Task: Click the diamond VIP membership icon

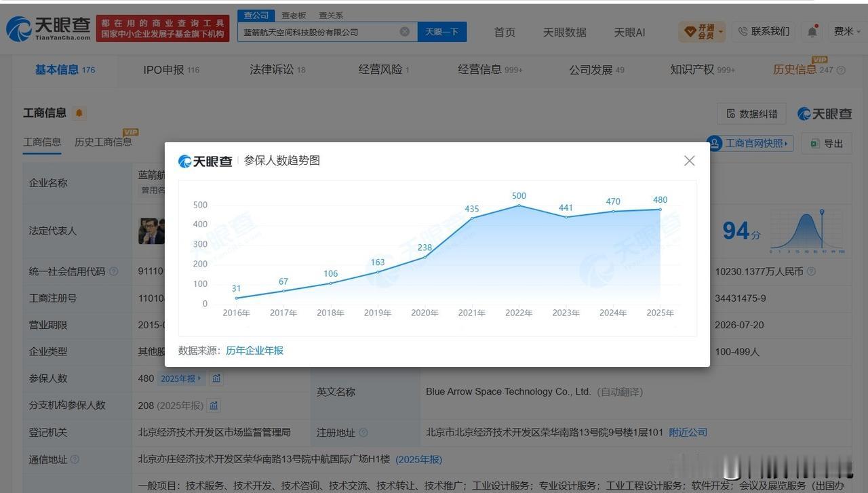Action: coord(690,32)
